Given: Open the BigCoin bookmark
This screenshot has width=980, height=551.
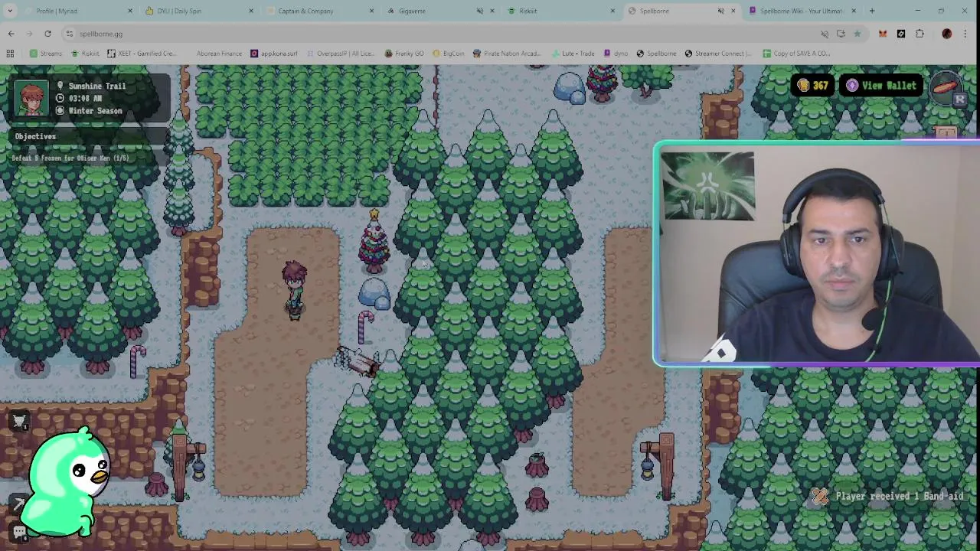Looking at the screenshot, I should [449, 54].
